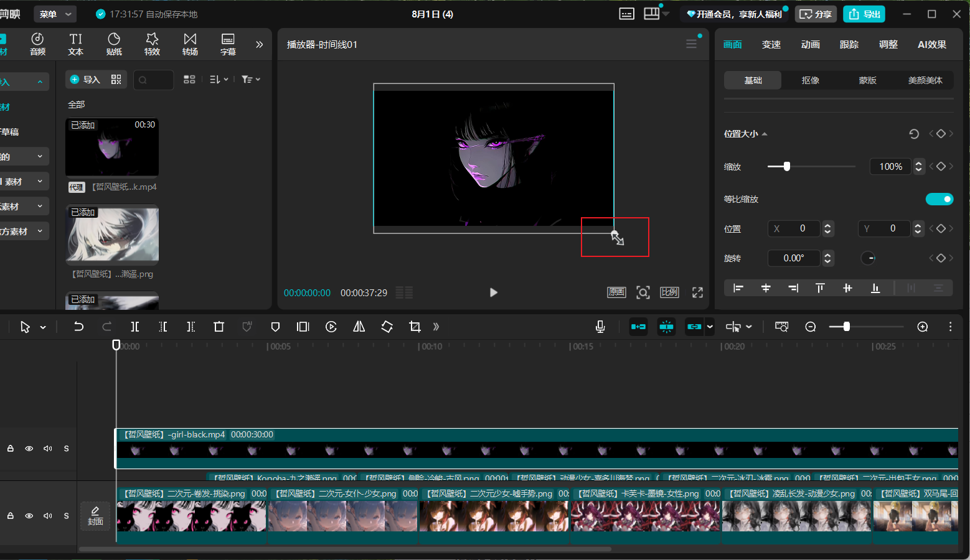Hide the main 封面 track with eye icon

coord(29,516)
